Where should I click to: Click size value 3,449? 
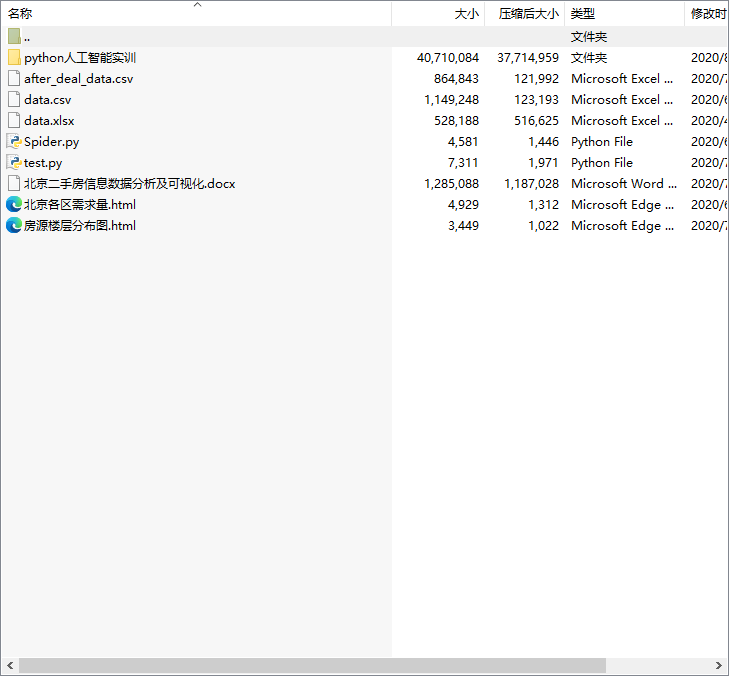pos(463,225)
